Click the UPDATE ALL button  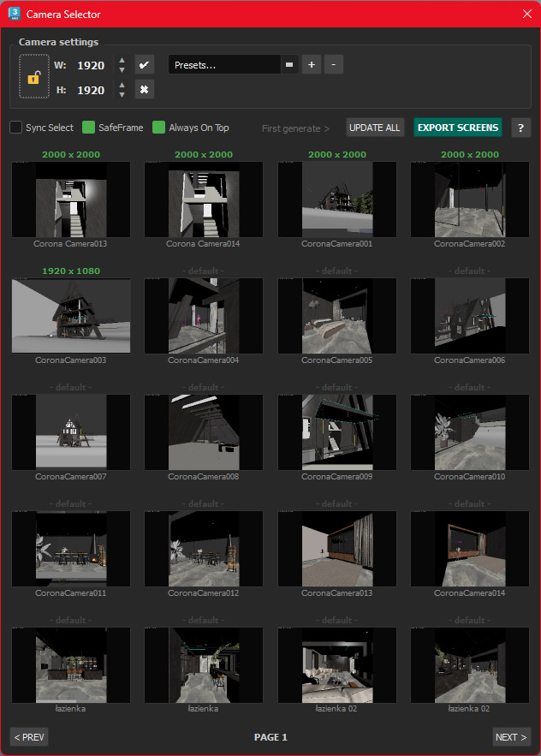tap(375, 128)
